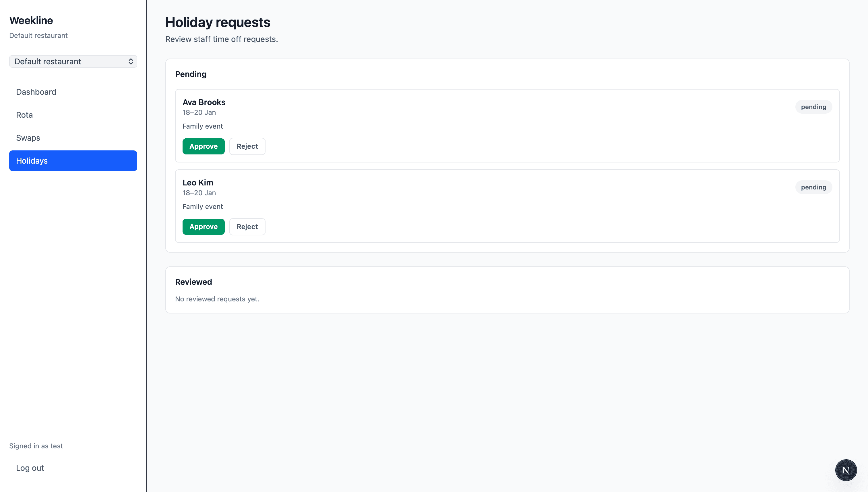Open the Rota section
Screen dimensions: 868x492
point(24,115)
